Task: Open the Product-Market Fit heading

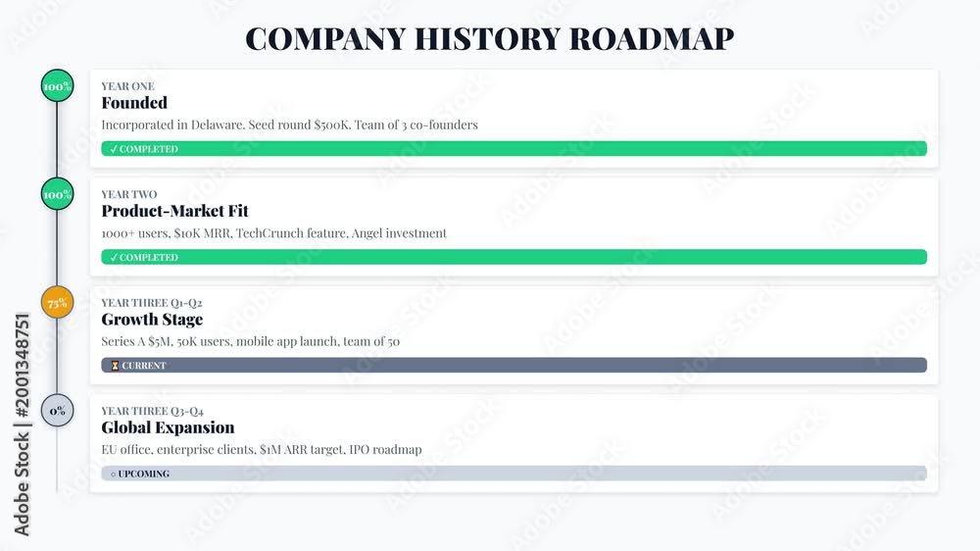Action: [175, 211]
